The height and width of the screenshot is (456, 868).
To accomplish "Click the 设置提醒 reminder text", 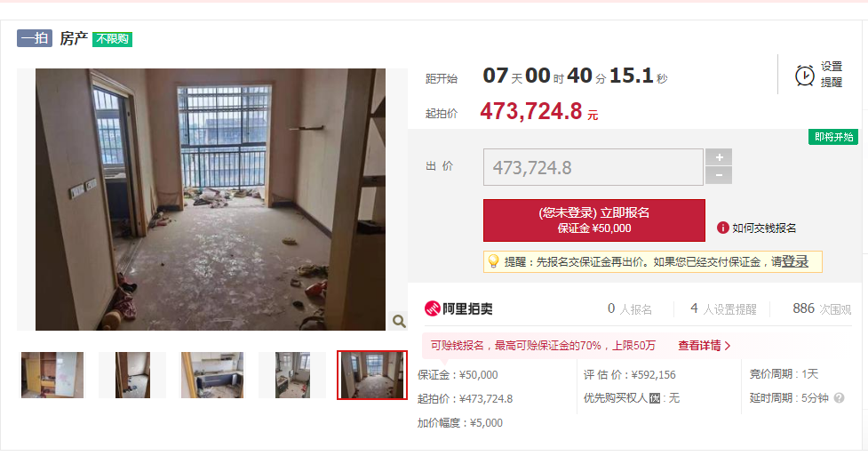I will [831, 75].
